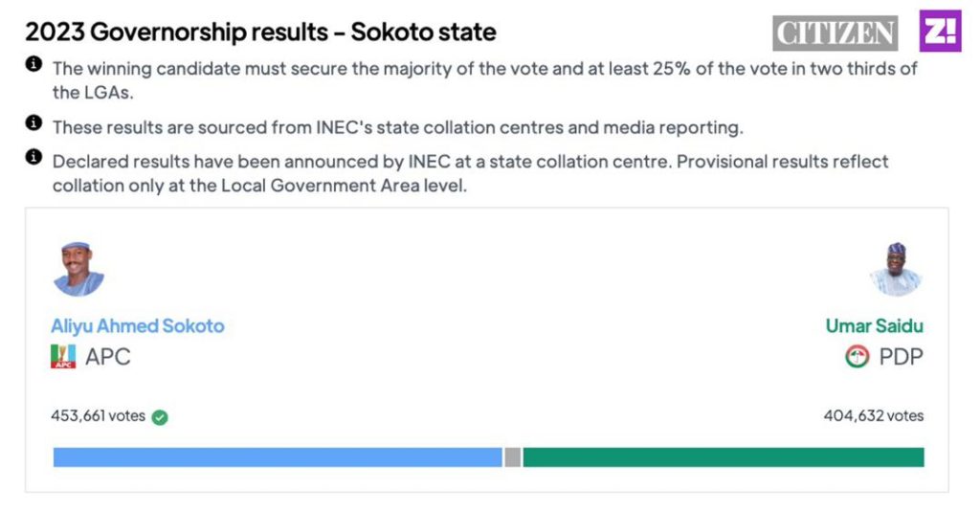Screen dimensions: 980x532
Task: Open Aliyu Ahmed Sokoto's profile photo
Action: [x=78, y=269]
